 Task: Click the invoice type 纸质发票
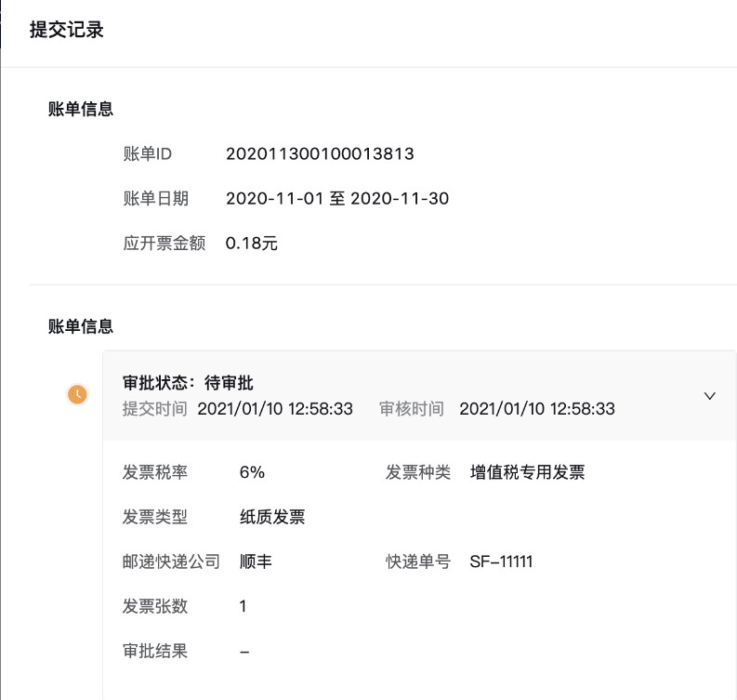[272, 517]
